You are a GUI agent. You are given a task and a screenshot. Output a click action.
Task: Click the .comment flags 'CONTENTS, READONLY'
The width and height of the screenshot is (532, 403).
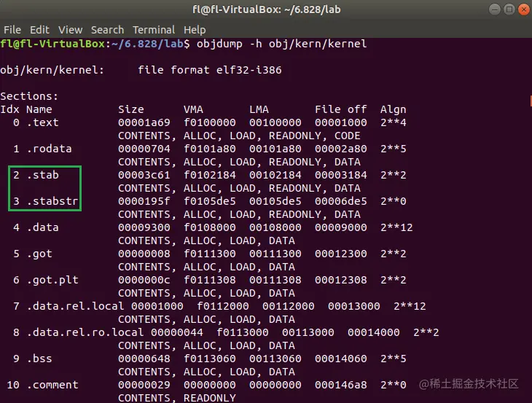[x=177, y=398]
